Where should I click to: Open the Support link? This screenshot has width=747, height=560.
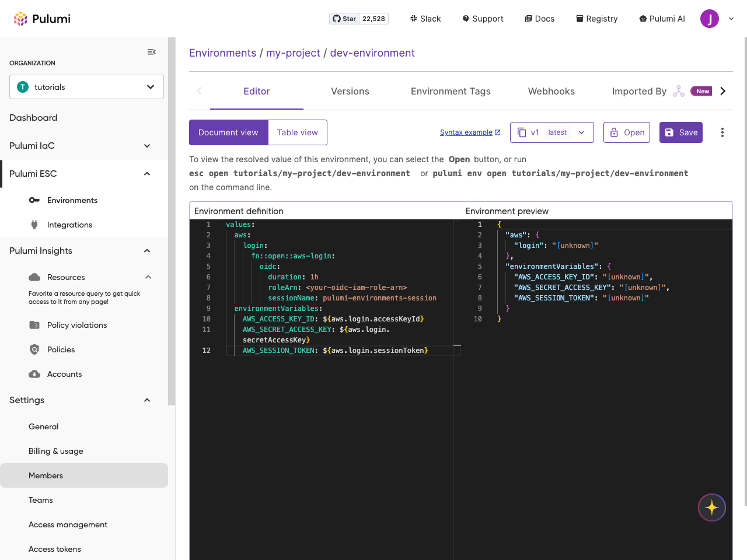[483, 19]
